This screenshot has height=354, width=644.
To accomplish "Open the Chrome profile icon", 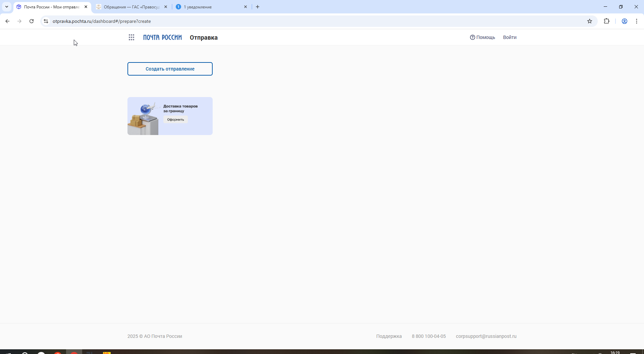I will click(625, 21).
